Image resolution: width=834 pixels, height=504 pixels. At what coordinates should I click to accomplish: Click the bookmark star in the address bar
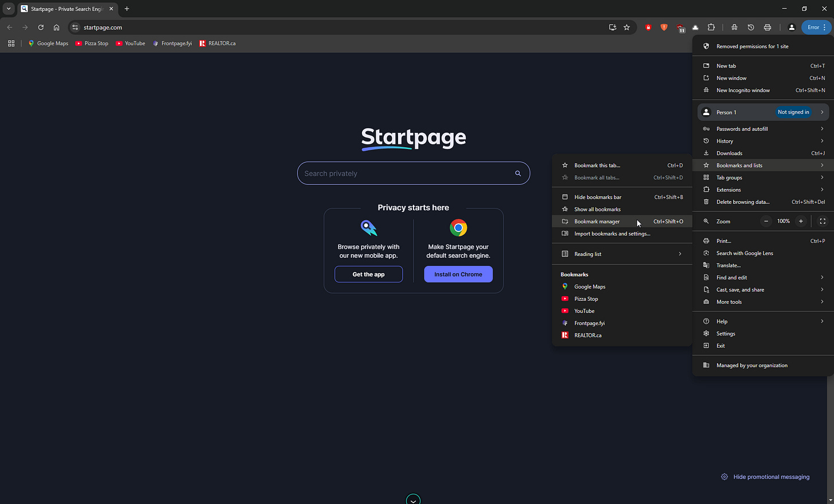[627, 27]
